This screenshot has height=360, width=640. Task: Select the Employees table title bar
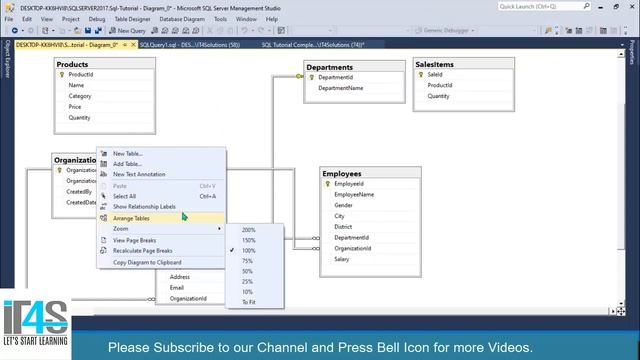[x=370, y=173]
